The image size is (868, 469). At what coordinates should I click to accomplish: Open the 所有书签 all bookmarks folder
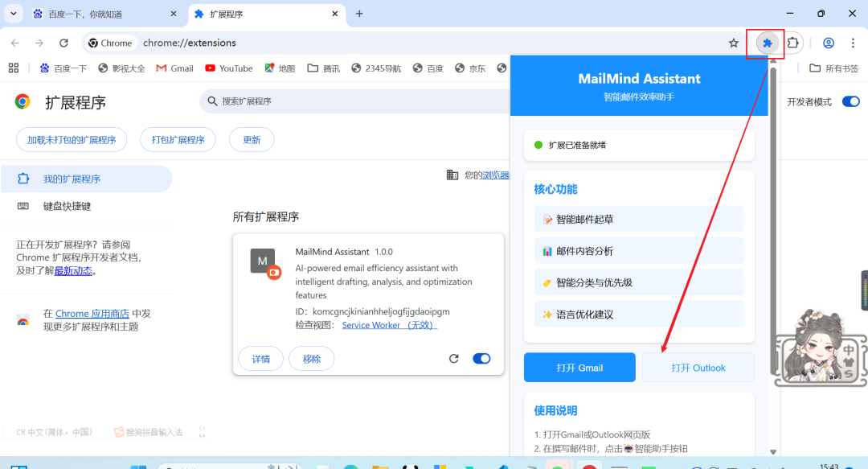[x=833, y=68]
